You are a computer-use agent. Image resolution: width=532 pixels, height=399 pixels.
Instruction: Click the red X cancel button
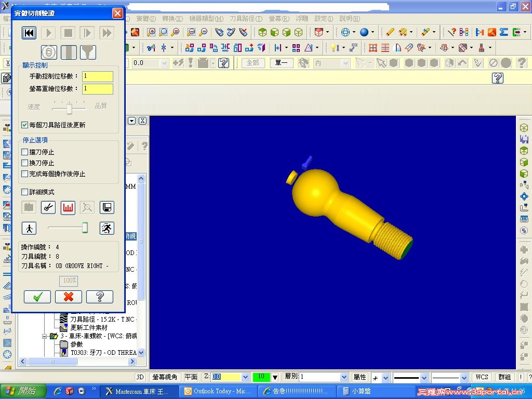click(x=69, y=297)
